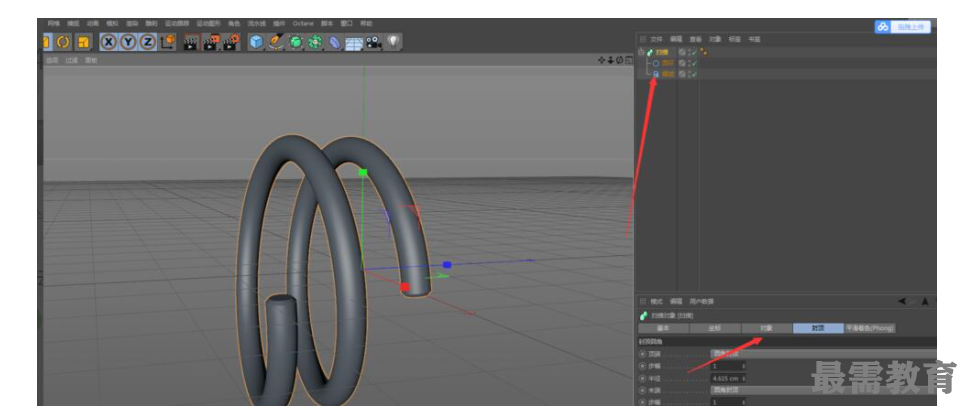Viewport: 963px width, 417px height.
Task: Select the Helix spline child object
Action: click(668, 74)
